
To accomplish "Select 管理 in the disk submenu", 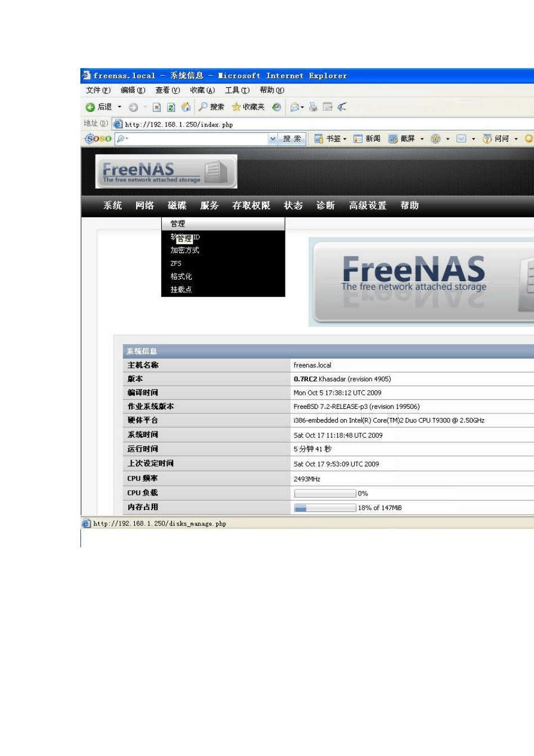I will 223,224.
